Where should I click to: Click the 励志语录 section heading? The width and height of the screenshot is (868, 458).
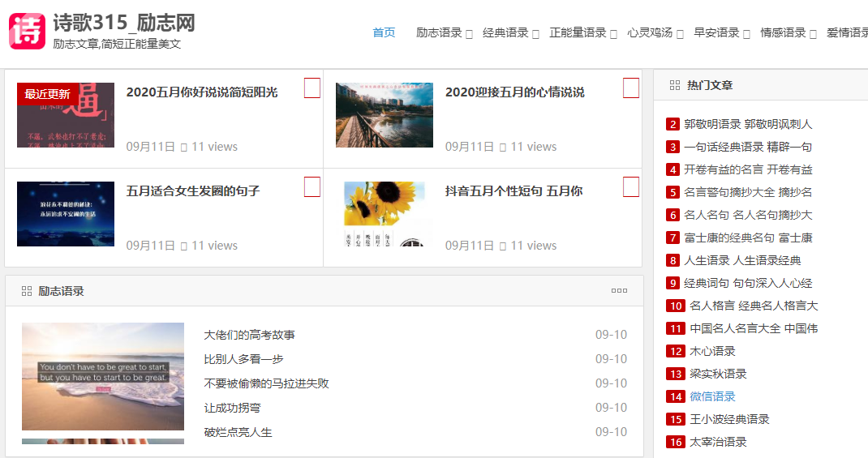pos(61,291)
